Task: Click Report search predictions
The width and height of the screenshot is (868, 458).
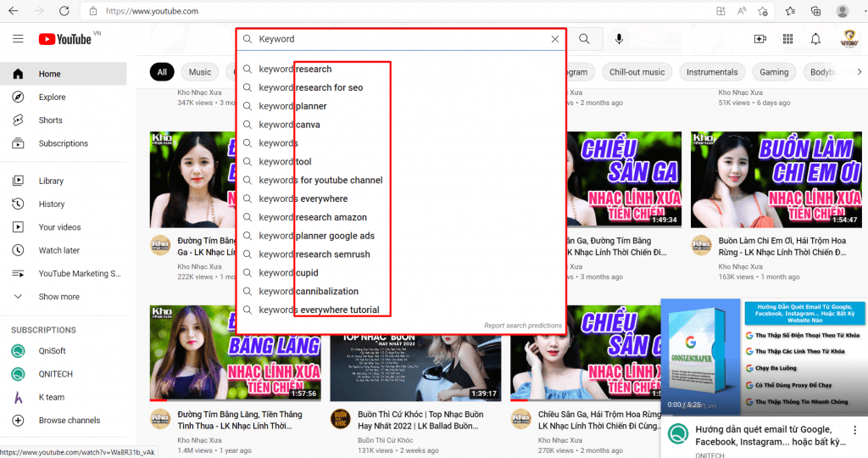Action: 522,326
